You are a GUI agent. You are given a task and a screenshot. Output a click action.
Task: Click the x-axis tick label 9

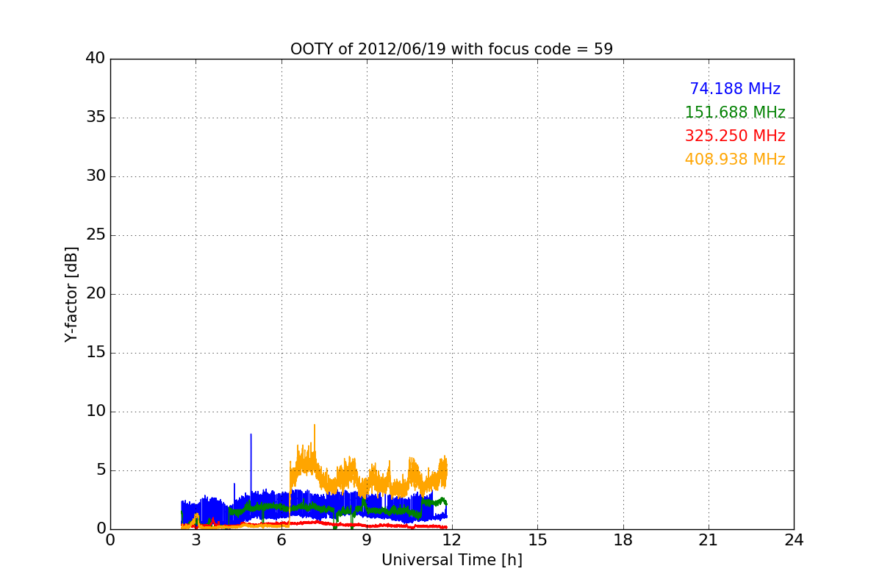367,539
